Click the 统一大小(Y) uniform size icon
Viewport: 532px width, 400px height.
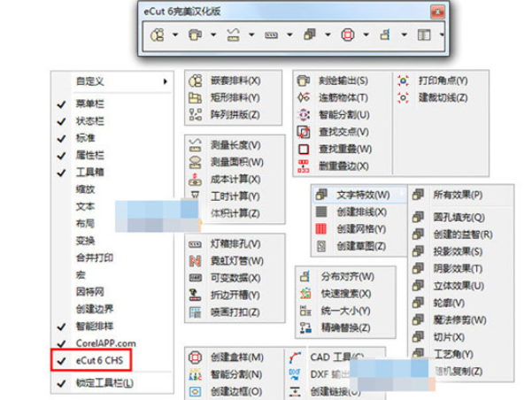305,311
